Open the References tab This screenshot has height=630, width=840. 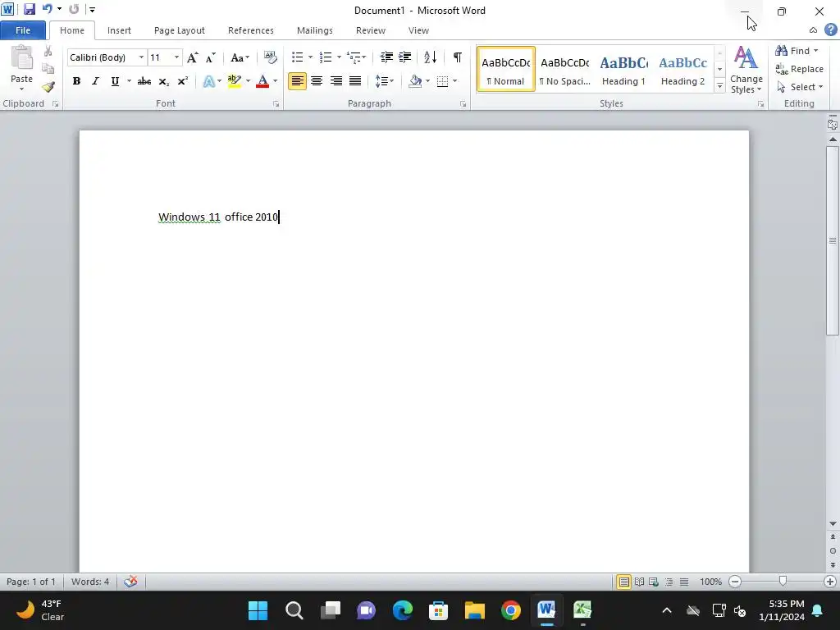coord(251,30)
